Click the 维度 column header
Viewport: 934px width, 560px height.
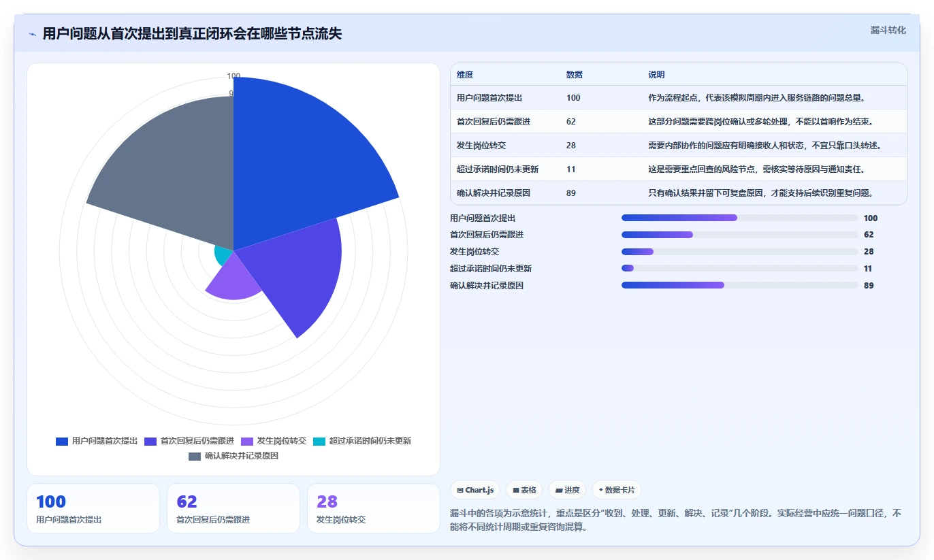click(x=465, y=75)
